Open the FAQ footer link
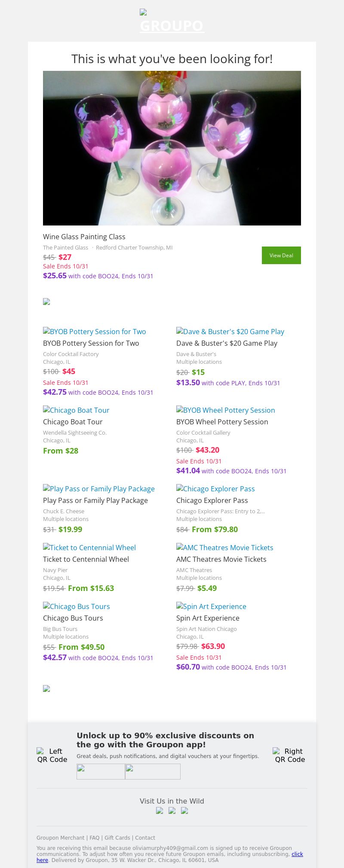The image size is (344, 868). coord(94,838)
